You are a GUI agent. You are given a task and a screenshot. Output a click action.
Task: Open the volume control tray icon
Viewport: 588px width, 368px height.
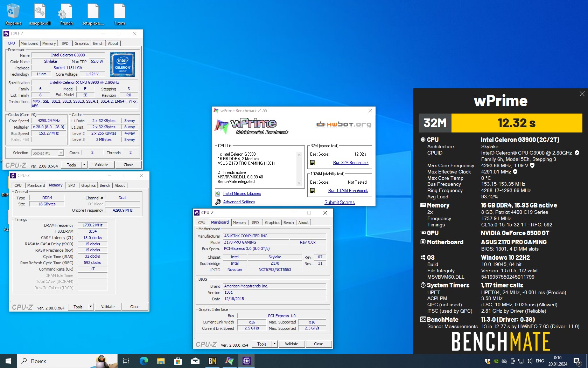pos(530,361)
